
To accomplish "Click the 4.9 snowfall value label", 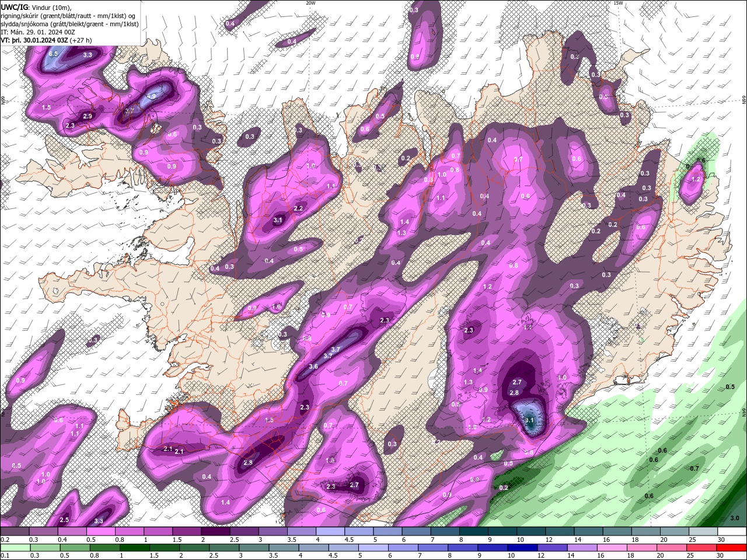I will point(151,96).
